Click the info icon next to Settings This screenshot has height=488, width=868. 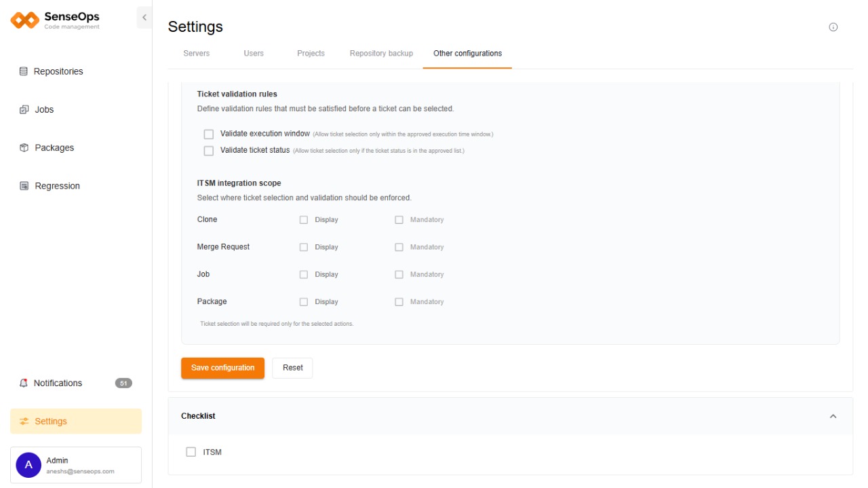[x=833, y=27]
